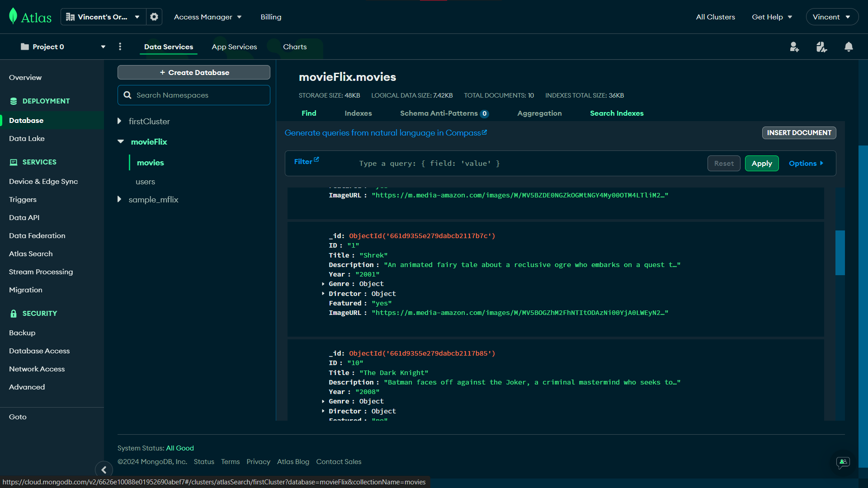Expand Genre object in Shrek document

(323, 284)
